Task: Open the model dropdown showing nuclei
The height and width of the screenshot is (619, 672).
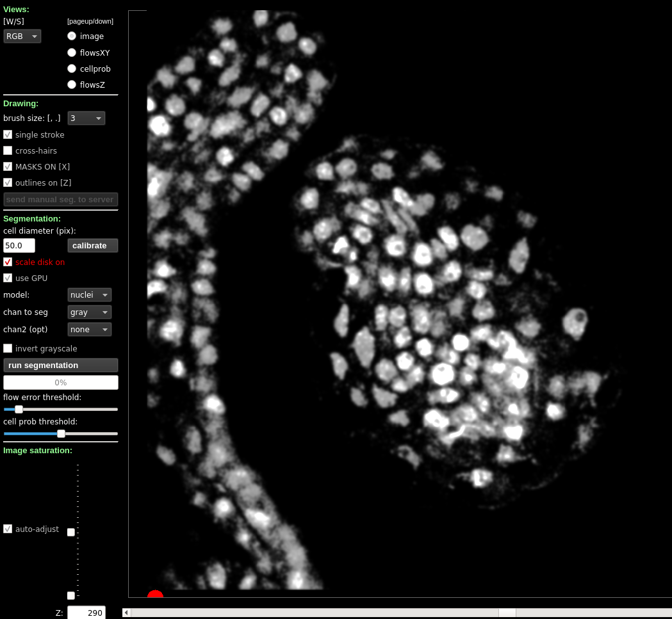Action: tap(89, 294)
